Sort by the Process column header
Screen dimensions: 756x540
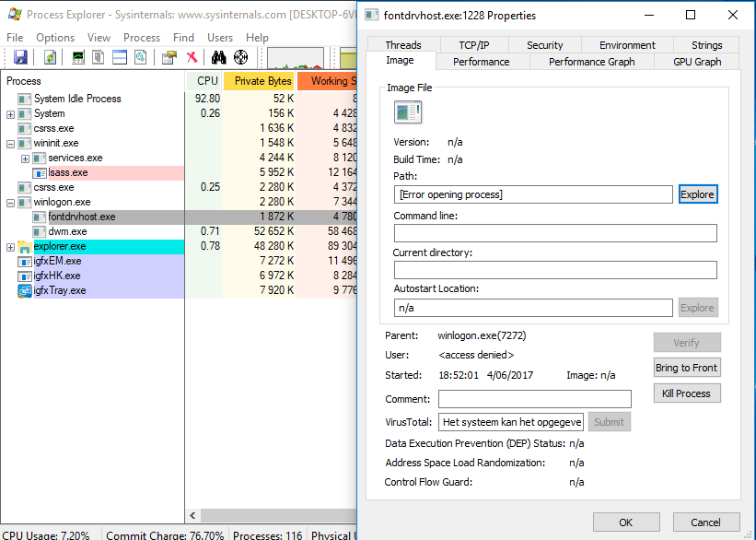click(x=94, y=81)
